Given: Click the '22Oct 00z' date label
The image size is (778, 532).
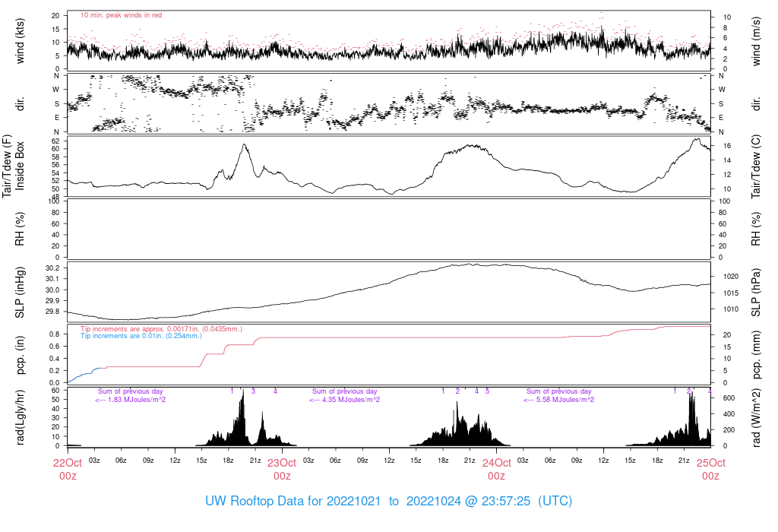Looking at the screenshot, I should (x=68, y=470).
